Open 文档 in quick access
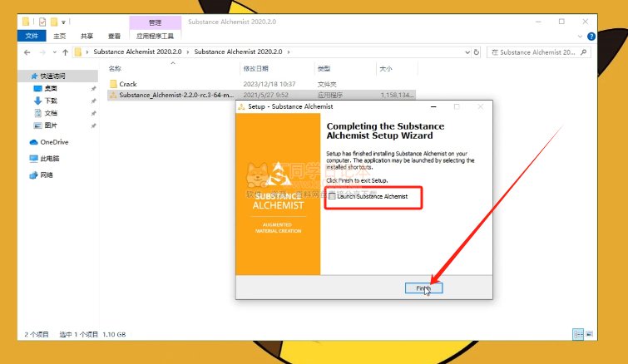628x364 pixels. click(51, 113)
